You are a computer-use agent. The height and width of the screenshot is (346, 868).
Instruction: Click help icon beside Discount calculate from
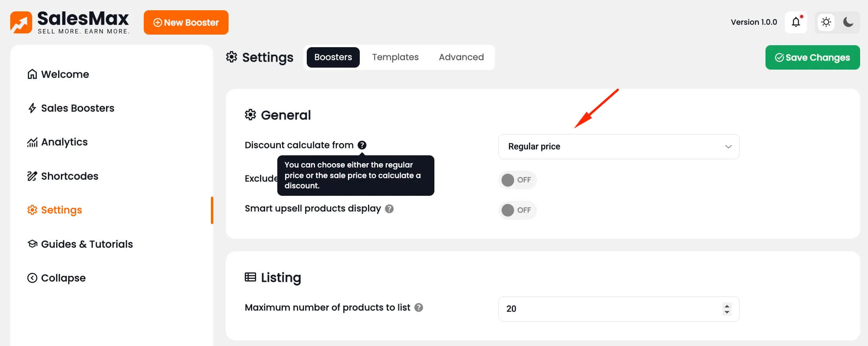[x=362, y=145]
